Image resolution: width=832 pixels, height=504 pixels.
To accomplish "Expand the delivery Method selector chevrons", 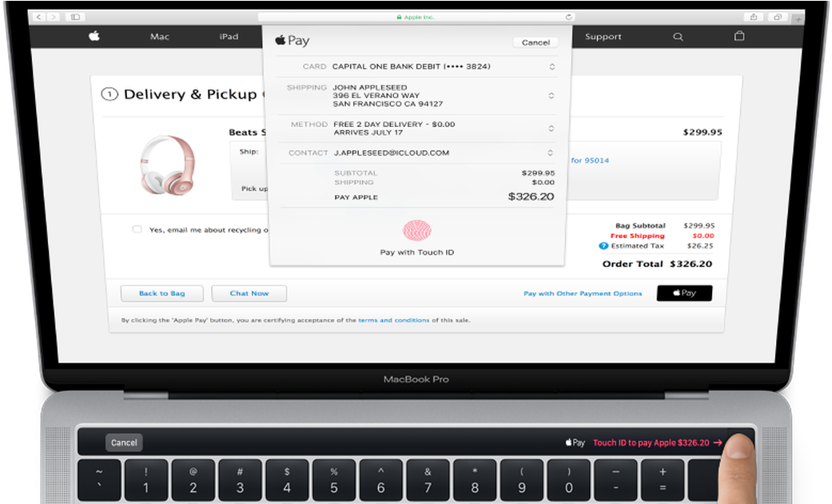I will (551, 129).
